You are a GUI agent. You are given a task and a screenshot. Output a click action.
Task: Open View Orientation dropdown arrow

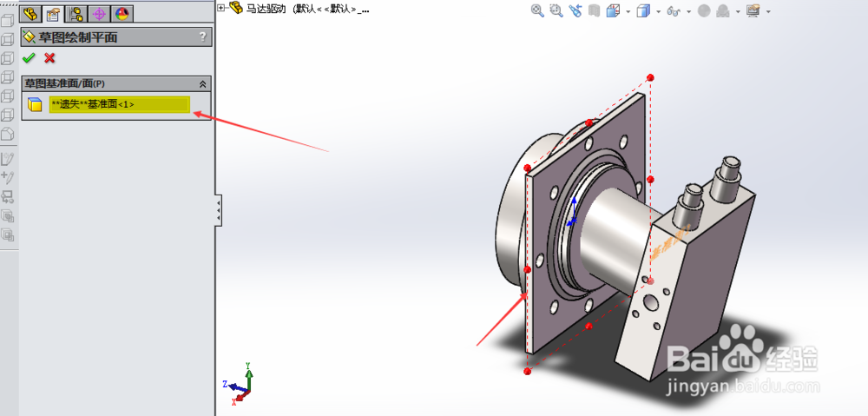pyautogui.click(x=628, y=11)
